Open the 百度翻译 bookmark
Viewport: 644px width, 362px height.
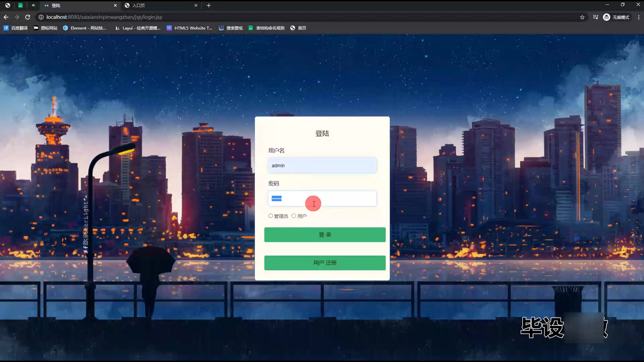pyautogui.click(x=15, y=28)
